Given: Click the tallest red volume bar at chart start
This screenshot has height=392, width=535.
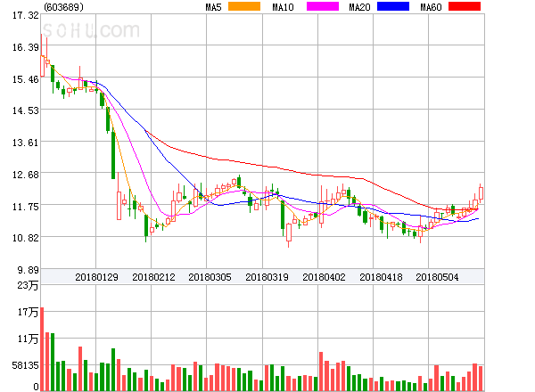Looking at the screenshot, I should [x=42, y=349].
